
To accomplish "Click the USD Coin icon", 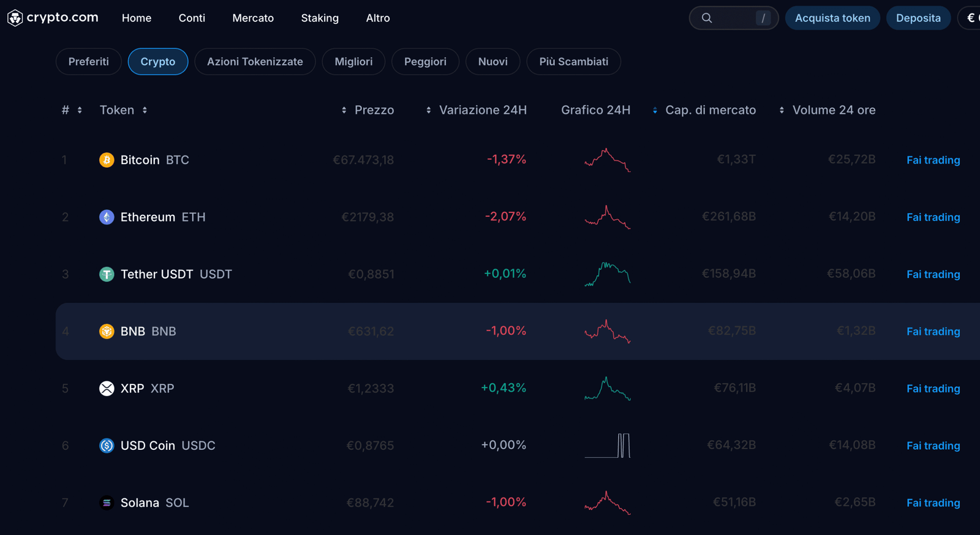I will click(x=107, y=446).
